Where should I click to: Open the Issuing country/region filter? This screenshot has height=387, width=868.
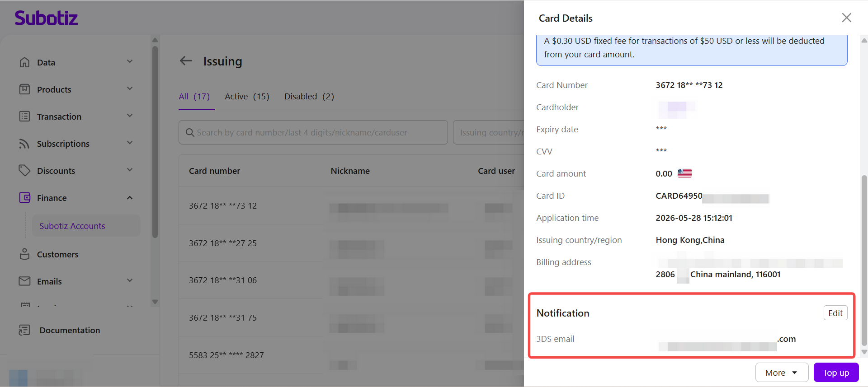coord(489,132)
